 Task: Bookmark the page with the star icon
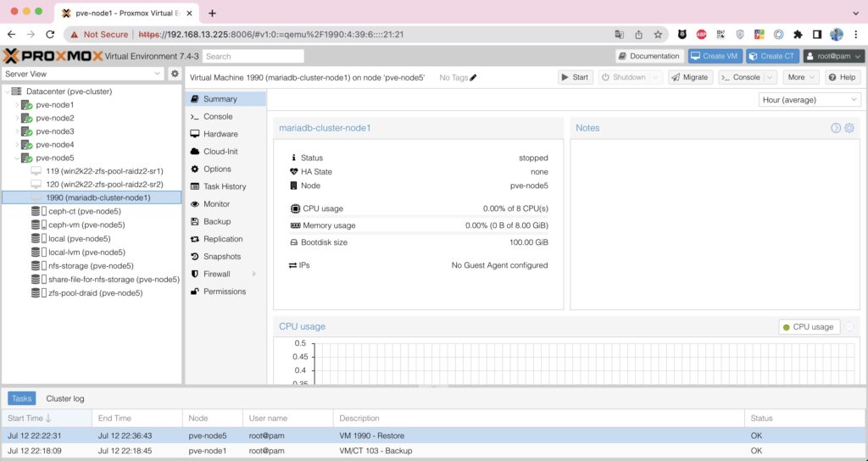click(x=658, y=34)
